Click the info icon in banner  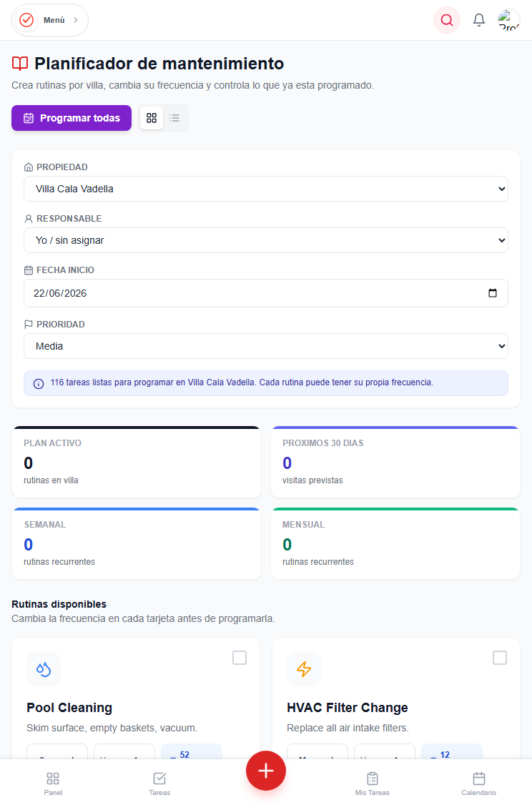(x=39, y=384)
